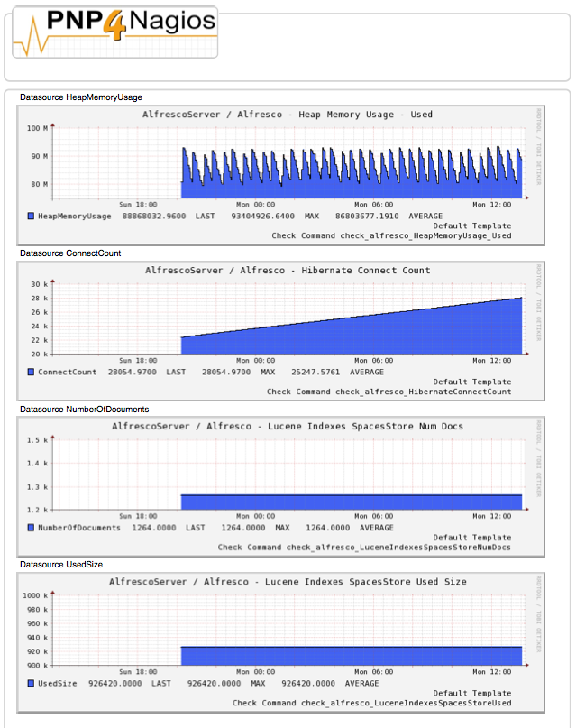
Task: Click 'Default Template' under the NumberOfDocuments graph
Action: [x=472, y=537]
